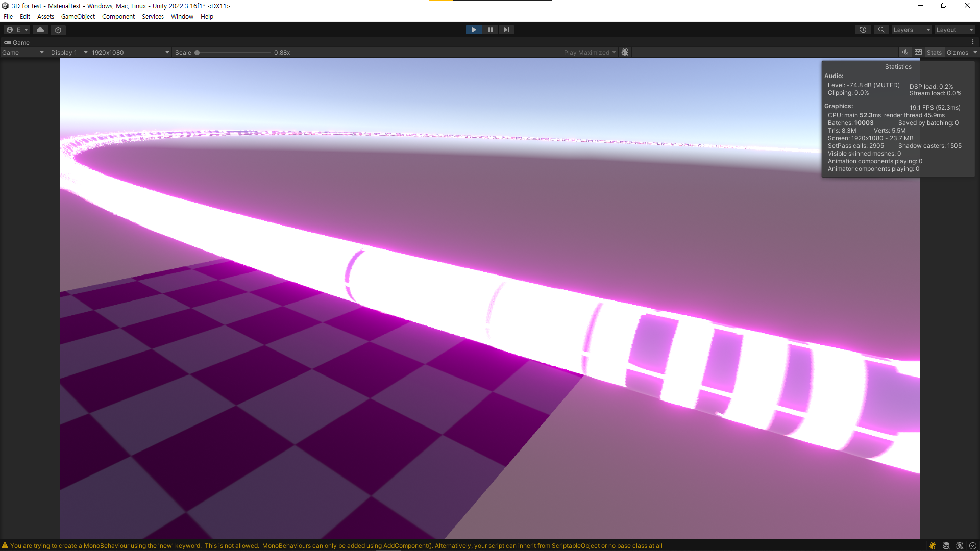Open the Layout dropdown

coord(954,30)
